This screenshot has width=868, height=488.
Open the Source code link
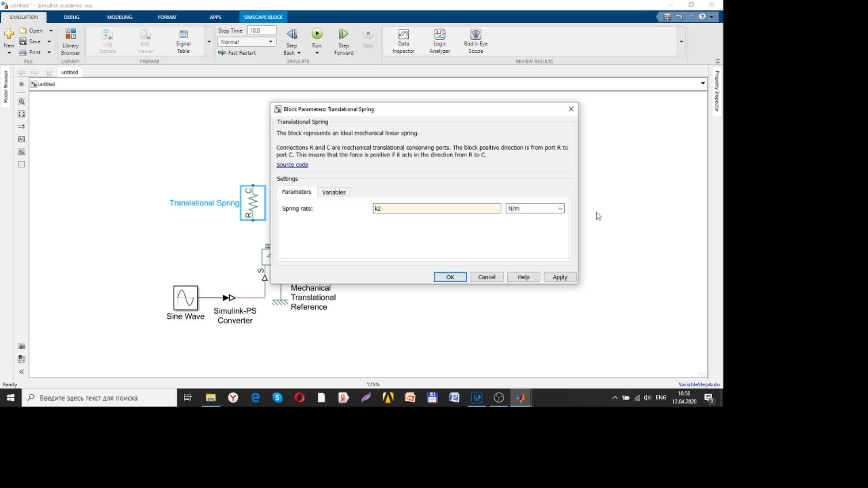click(292, 165)
